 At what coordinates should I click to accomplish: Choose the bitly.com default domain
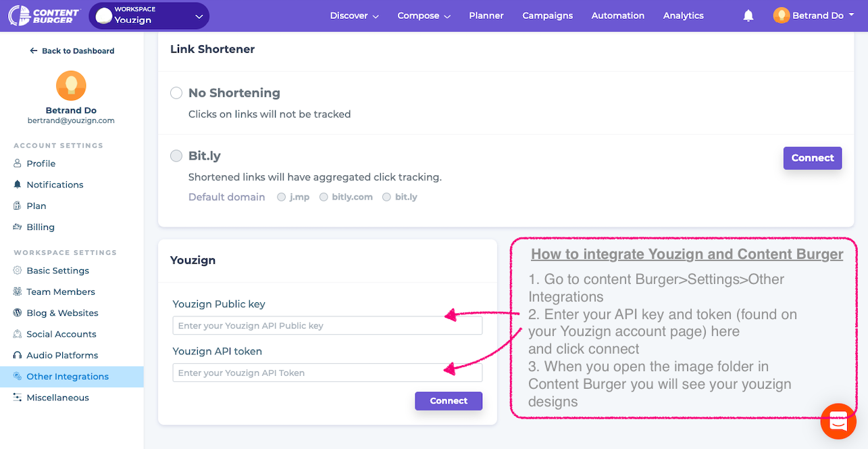tap(324, 197)
